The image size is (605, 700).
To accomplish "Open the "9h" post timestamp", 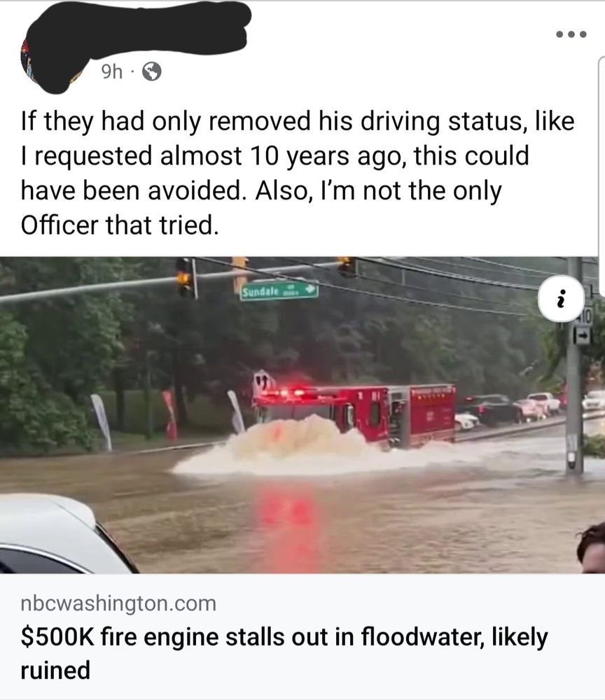I will tap(111, 71).
